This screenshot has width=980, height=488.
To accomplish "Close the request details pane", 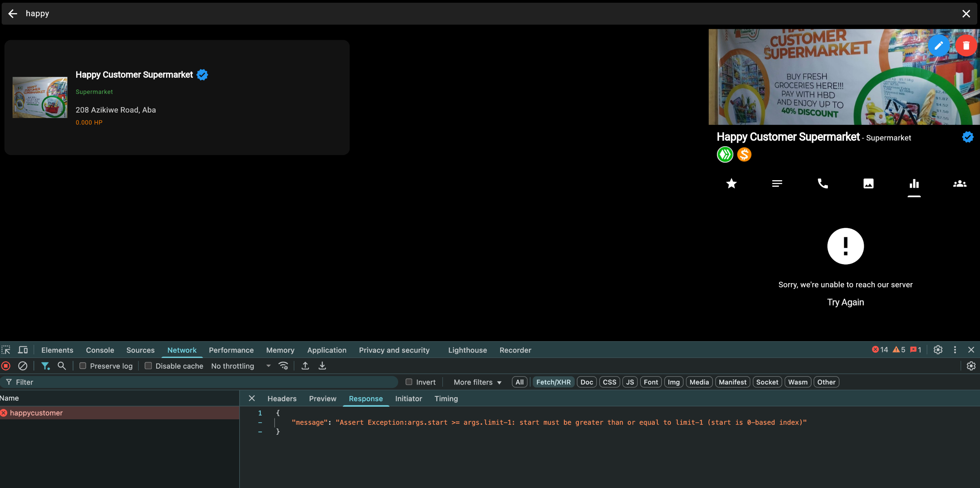I will click(x=251, y=398).
